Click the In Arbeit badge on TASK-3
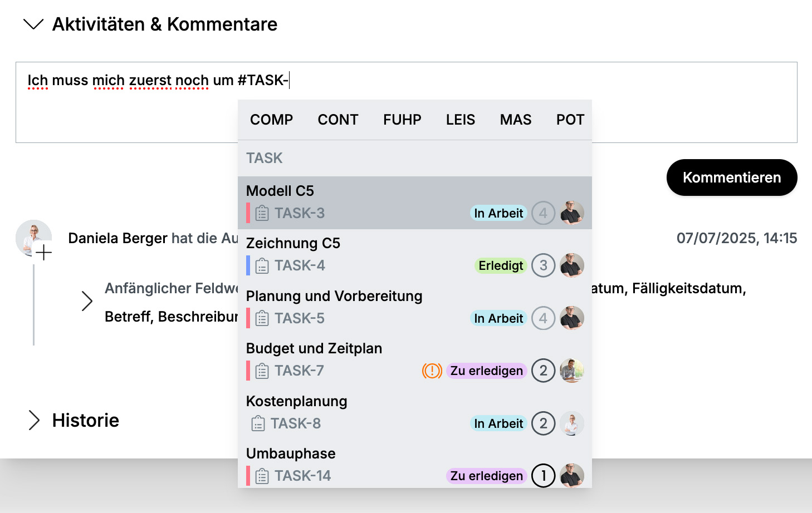 tap(498, 213)
